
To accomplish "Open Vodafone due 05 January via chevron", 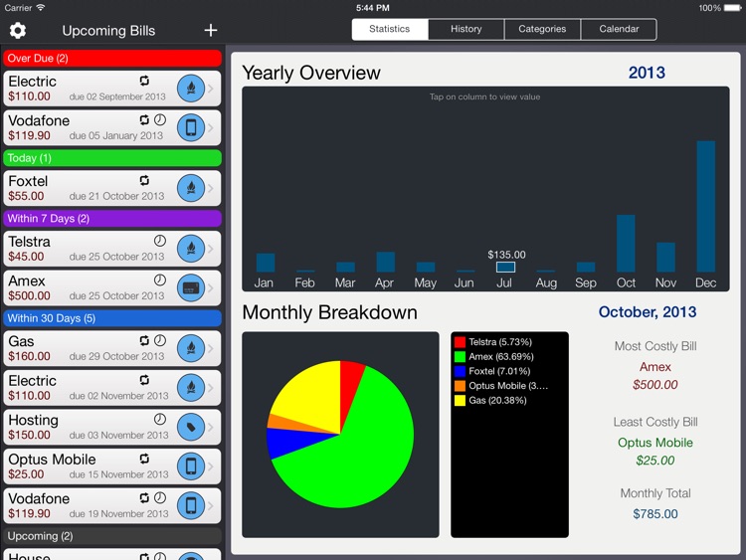I will 211,127.
